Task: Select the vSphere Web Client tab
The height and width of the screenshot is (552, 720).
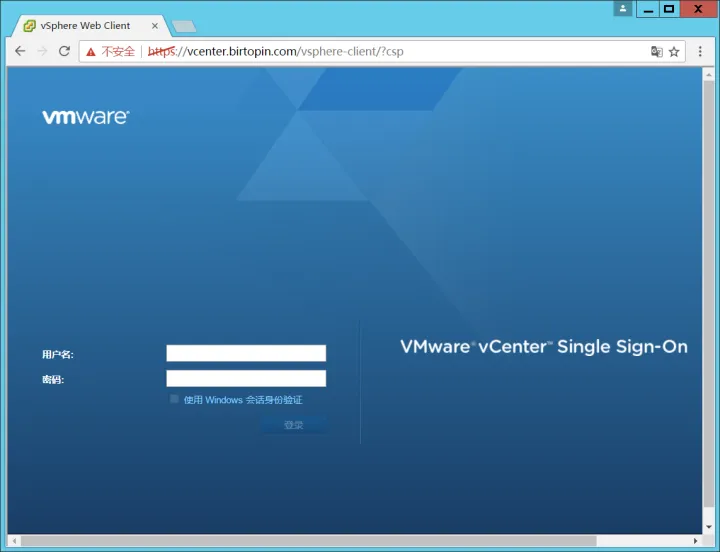Action: pos(92,26)
